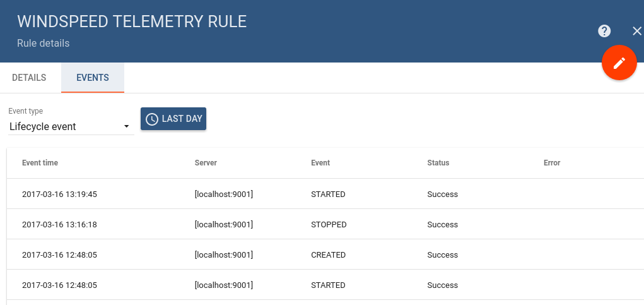Screen dimensions: 644x305
Task: Click the Server column header
Action: pos(206,162)
